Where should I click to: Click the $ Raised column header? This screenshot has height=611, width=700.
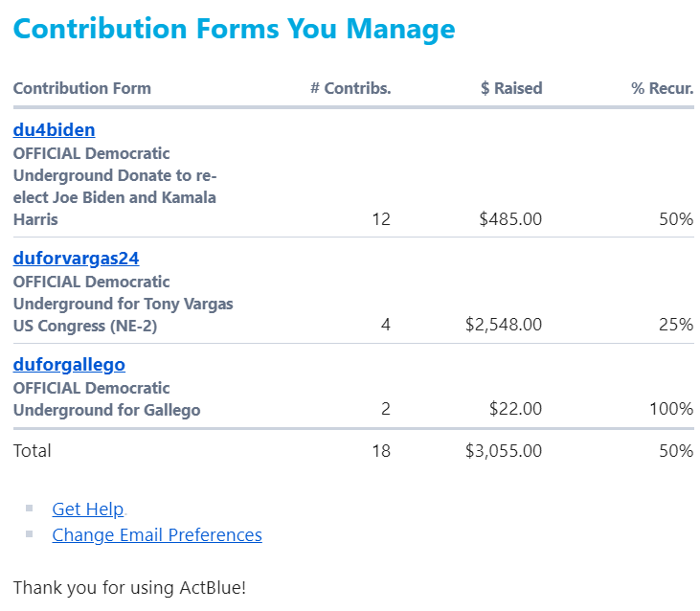click(511, 88)
